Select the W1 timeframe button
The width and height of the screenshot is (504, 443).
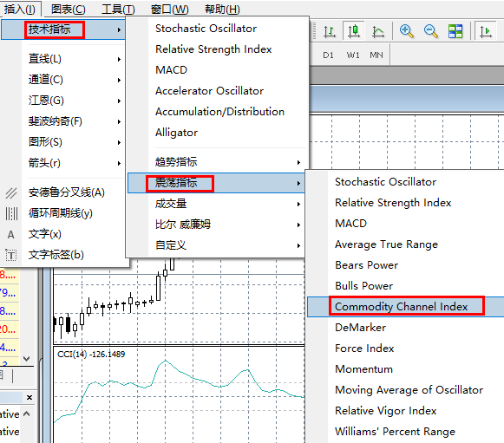353,55
